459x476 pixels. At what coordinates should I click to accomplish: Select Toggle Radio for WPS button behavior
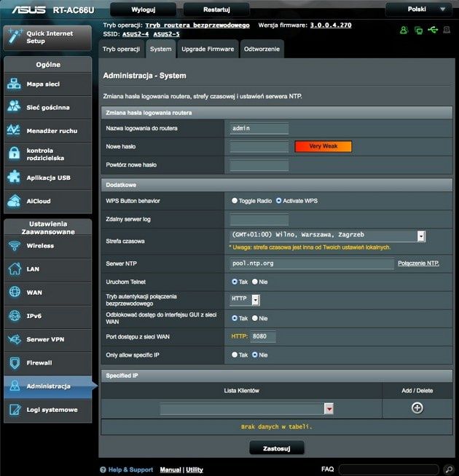coord(235,201)
